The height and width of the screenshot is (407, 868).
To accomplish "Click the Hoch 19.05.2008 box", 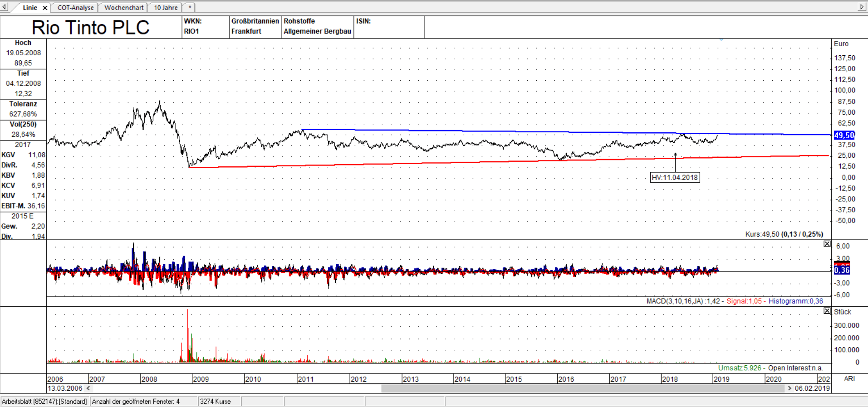I will click(x=23, y=53).
